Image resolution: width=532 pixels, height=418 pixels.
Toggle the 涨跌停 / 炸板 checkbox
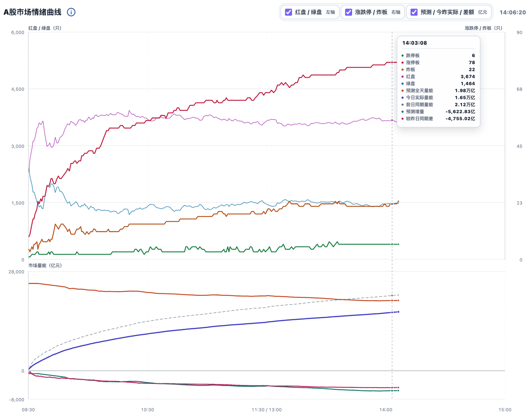tap(348, 12)
